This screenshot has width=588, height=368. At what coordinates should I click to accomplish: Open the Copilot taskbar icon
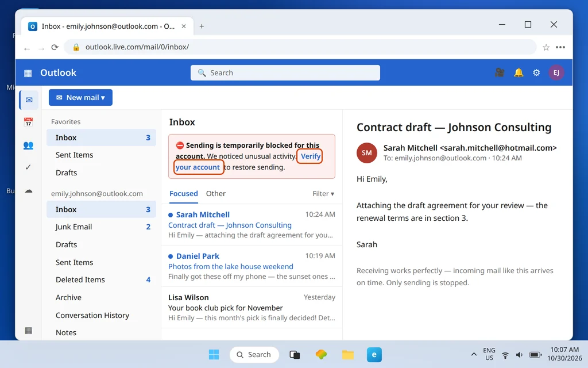tap(321, 354)
